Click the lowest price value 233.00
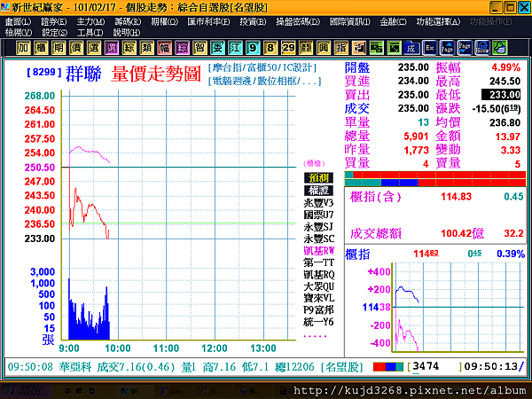Viewport: 532px width, 399px height. click(x=501, y=95)
